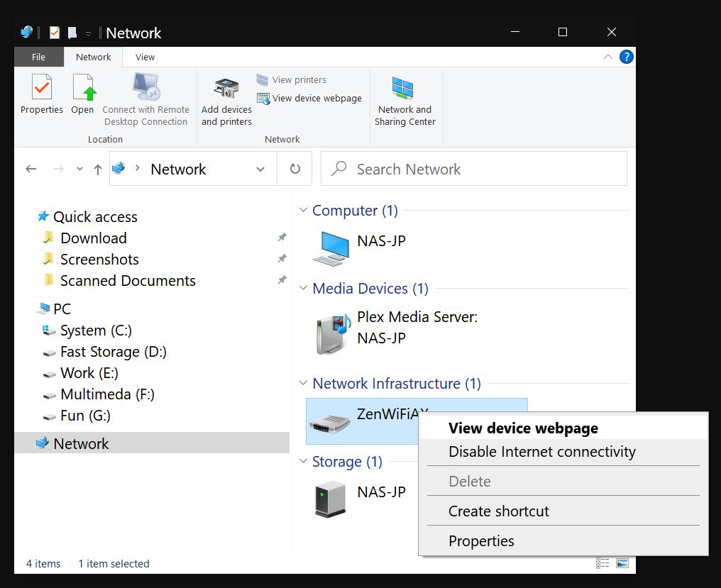Image resolution: width=721 pixels, height=588 pixels.
Task: Expand the Quick access toolbar customization dropdown
Action: 88,33
